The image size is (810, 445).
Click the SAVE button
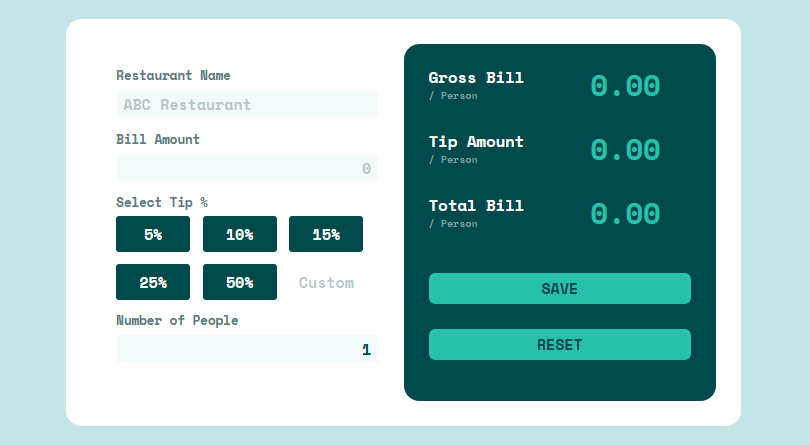tap(559, 288)
